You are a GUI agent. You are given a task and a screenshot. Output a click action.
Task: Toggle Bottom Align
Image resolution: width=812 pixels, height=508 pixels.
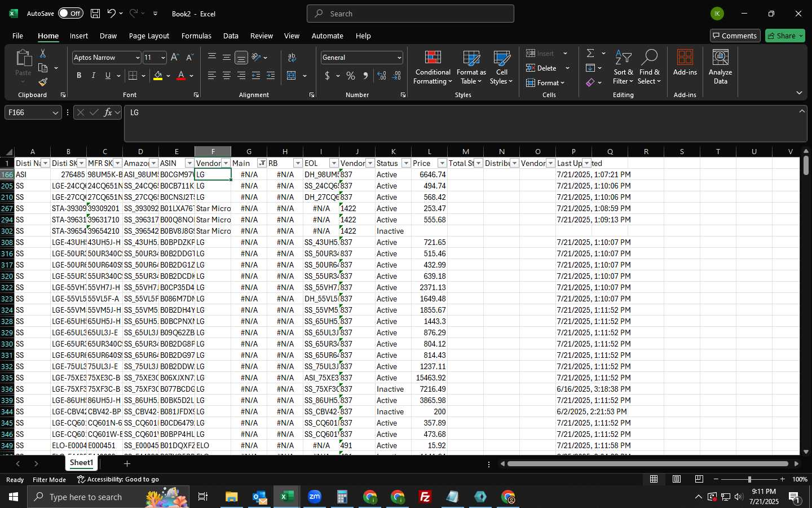tap(241, 58)
